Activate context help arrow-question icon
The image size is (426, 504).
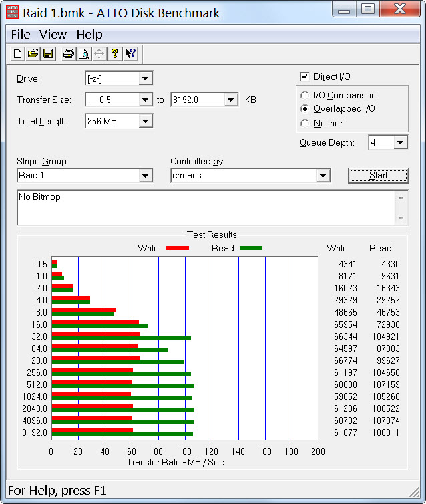point(130,53)
